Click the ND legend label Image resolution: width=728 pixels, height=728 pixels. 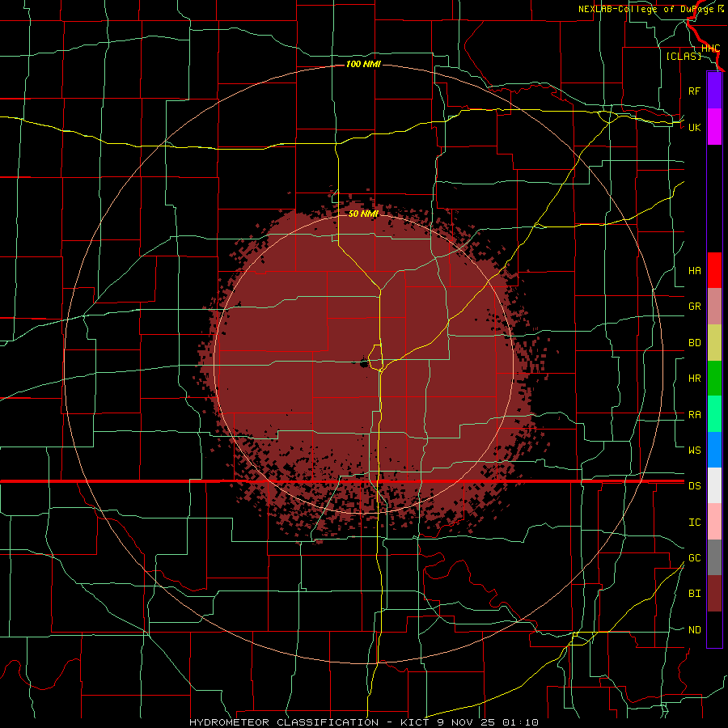coord(694,630)
